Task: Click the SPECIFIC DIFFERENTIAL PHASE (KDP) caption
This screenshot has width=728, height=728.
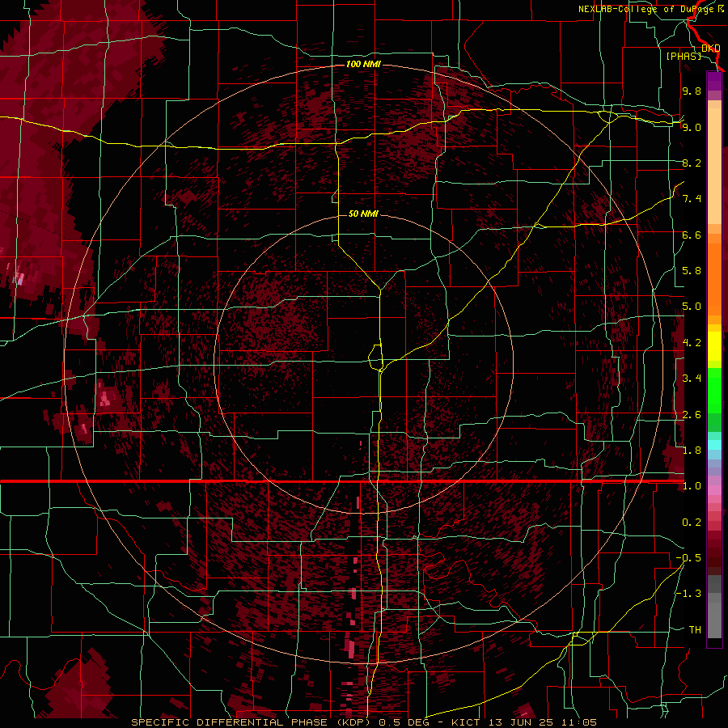Action: point(252,722)
